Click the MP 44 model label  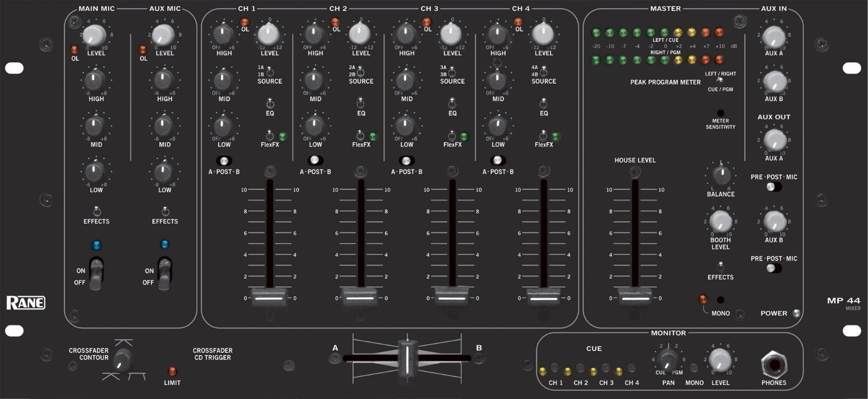(844, 301)
